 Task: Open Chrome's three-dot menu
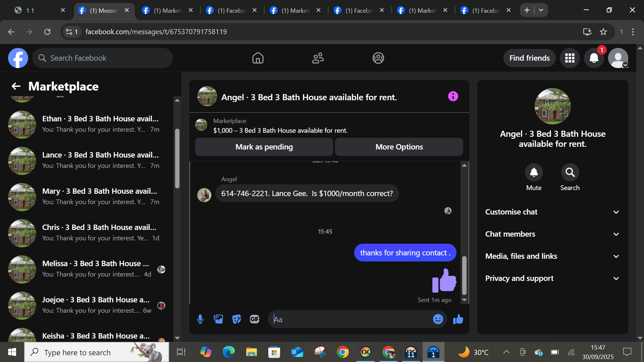[633, 32]
